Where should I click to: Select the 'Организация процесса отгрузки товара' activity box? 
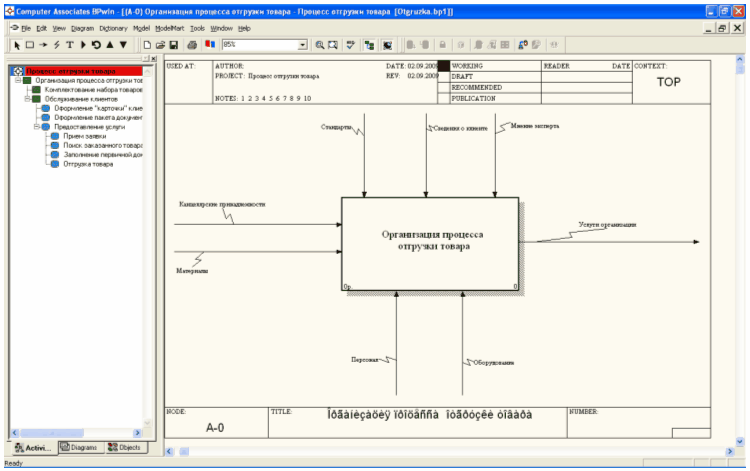(x=430, y=244)
